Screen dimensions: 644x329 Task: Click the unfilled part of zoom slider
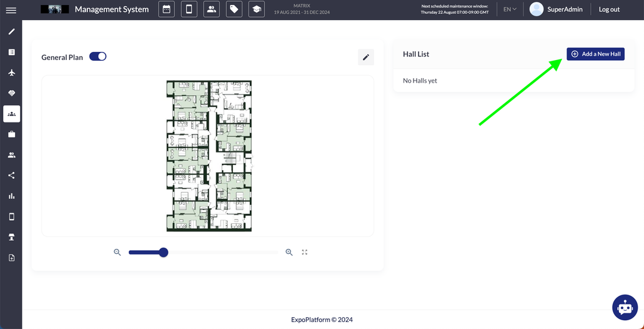[223, 253]
